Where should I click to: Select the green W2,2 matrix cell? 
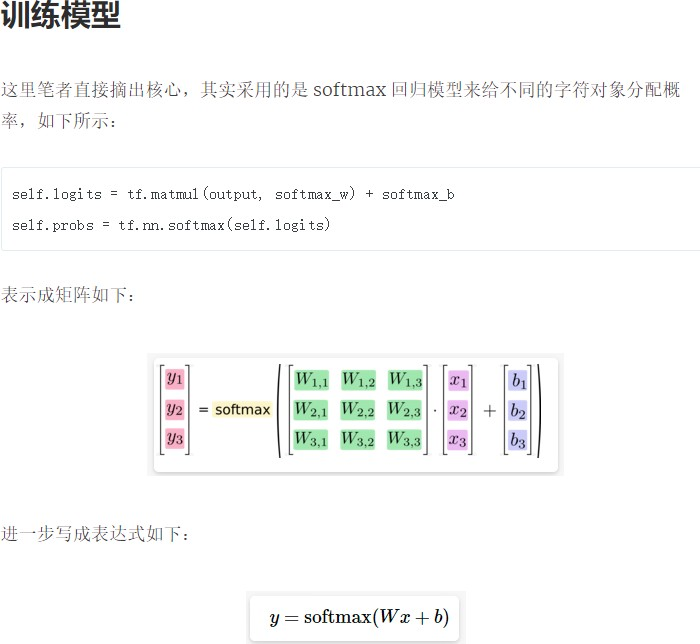click(x=358, y=410)
